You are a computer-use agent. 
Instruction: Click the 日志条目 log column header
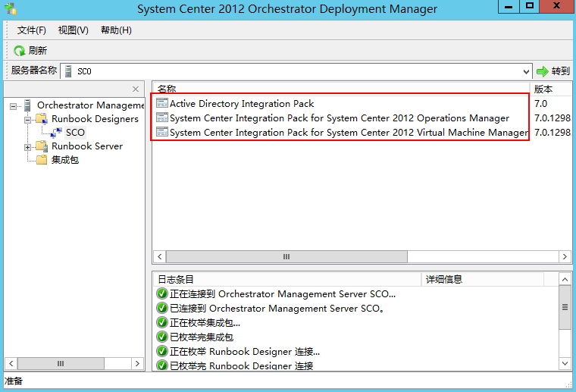tap(287, 280)
